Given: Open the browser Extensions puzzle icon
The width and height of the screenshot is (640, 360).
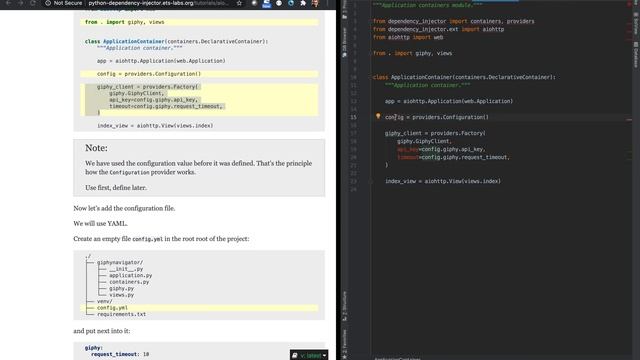Looking at the screenshot, I should (x=303, y=3).
